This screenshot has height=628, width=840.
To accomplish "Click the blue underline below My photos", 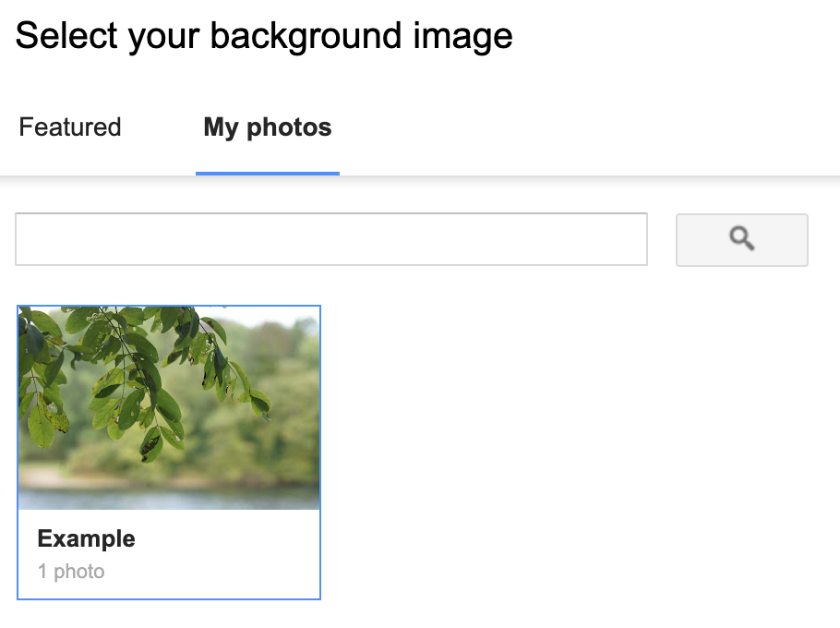I will point(267,169).
